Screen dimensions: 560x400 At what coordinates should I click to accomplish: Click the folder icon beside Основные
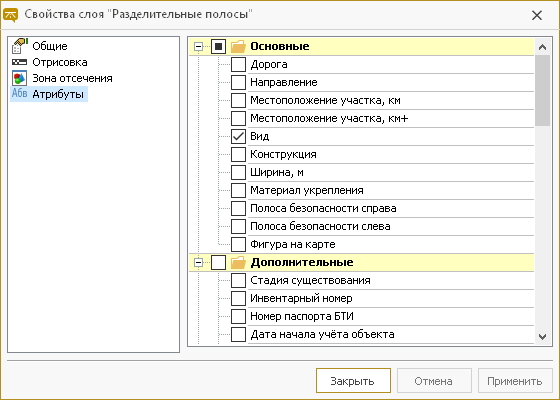(x=238, y=46)
